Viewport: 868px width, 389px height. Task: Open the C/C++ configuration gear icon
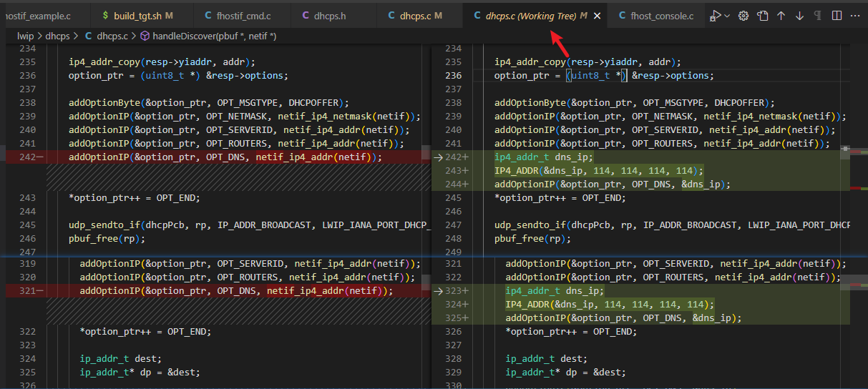743,16
